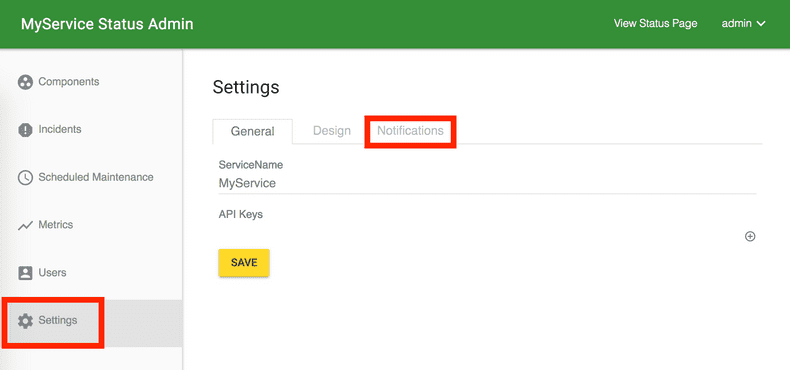
Task: Open Scheduled Maintenance text in the sidebar
Action: point(96,177)
